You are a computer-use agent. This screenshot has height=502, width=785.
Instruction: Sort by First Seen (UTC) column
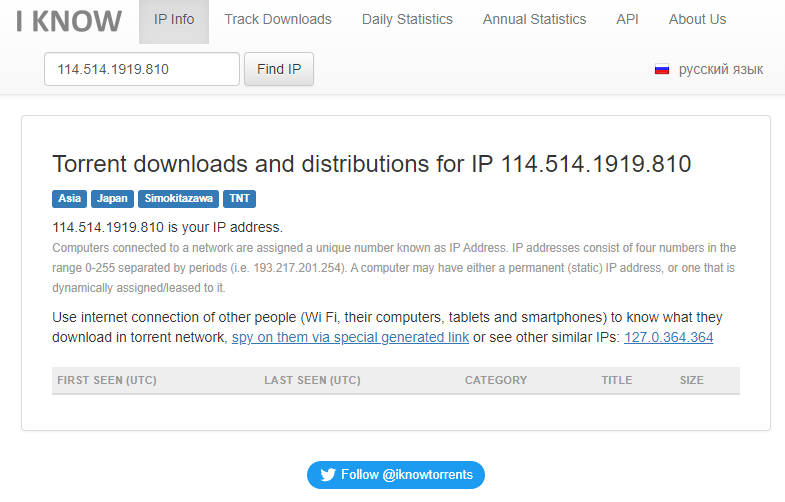point(107,380)
